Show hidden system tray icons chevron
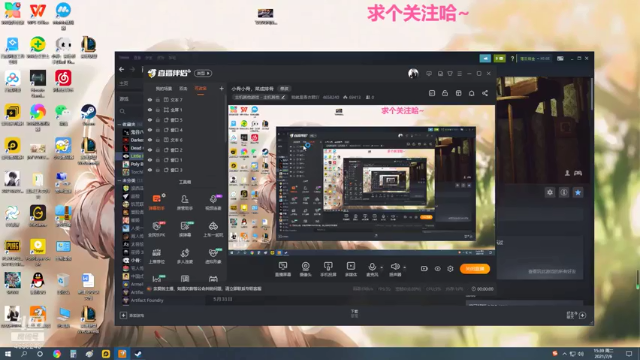 click(x=564, y=353)
